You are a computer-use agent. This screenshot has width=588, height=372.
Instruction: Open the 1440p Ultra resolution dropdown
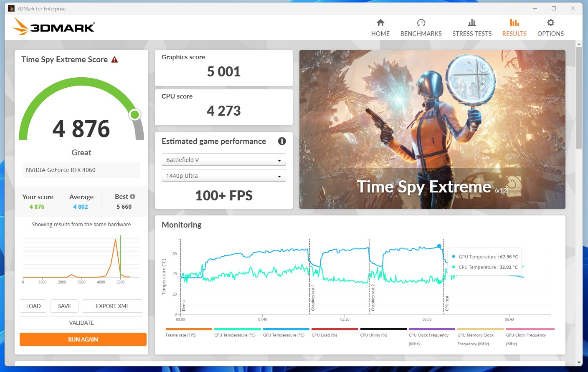click(223, 176)
